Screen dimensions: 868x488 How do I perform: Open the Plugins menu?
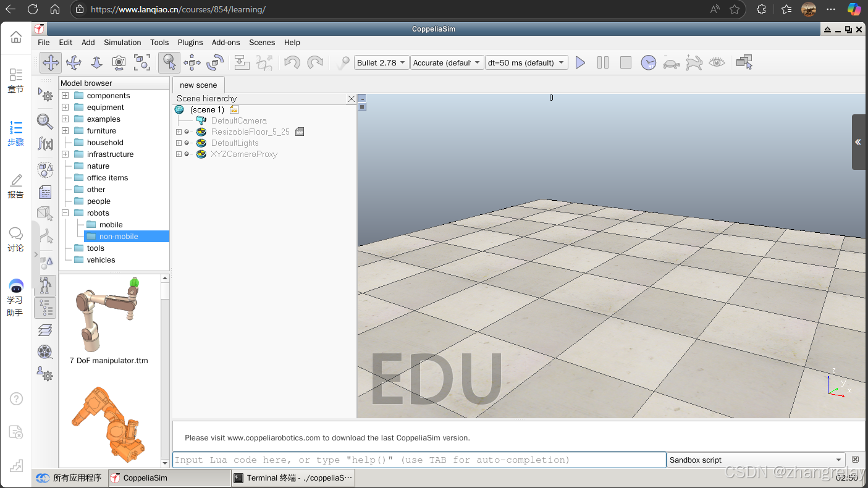tap(190, 43)
